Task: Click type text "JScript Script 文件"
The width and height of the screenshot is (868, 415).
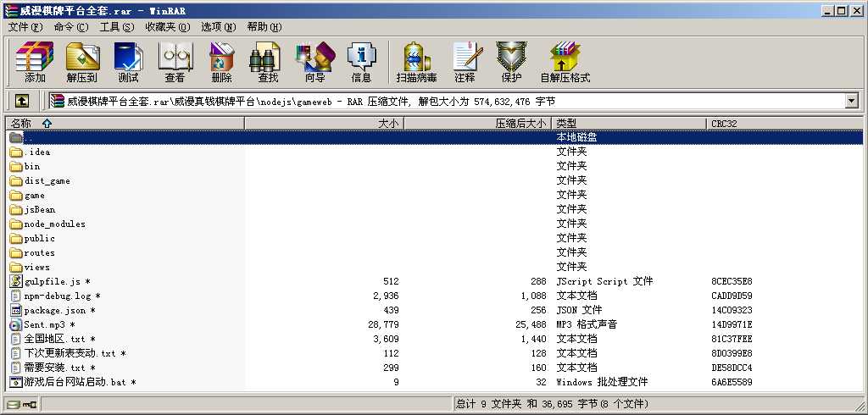Action: click(604, 282)
